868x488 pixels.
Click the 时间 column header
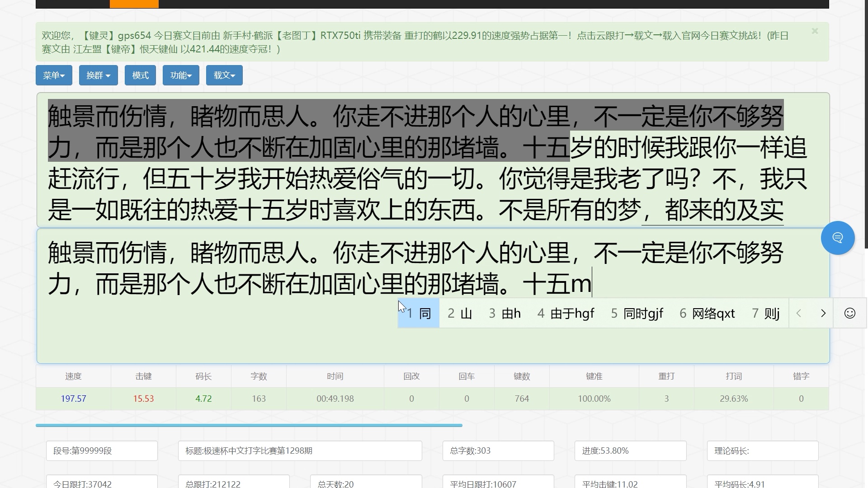pyautogui.click(x=335, y=376)
